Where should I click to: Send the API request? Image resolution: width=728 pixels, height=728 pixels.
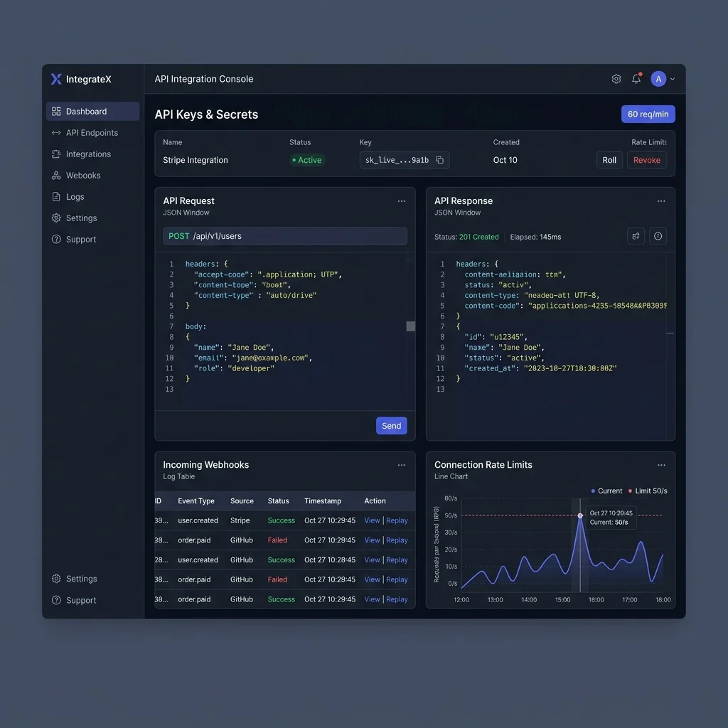point(392,426)
